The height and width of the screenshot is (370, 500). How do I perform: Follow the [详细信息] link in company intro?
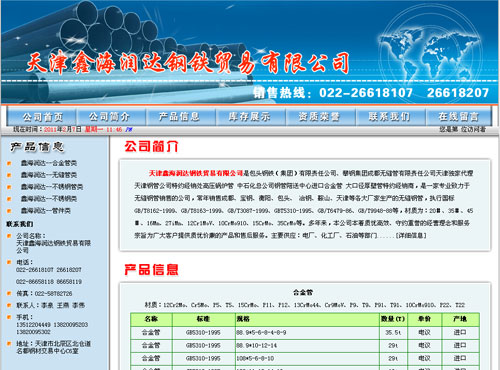coord(411,235)
